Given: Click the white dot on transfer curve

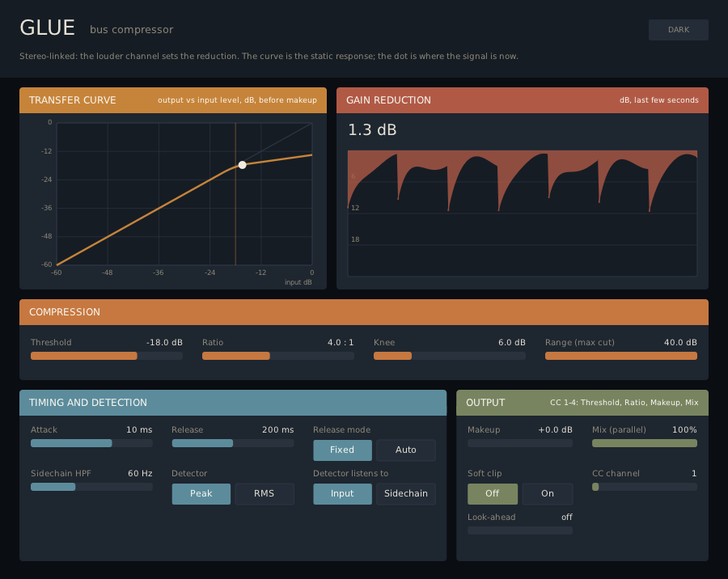Looking at the screenshot, I should click(x=243, y=165).
